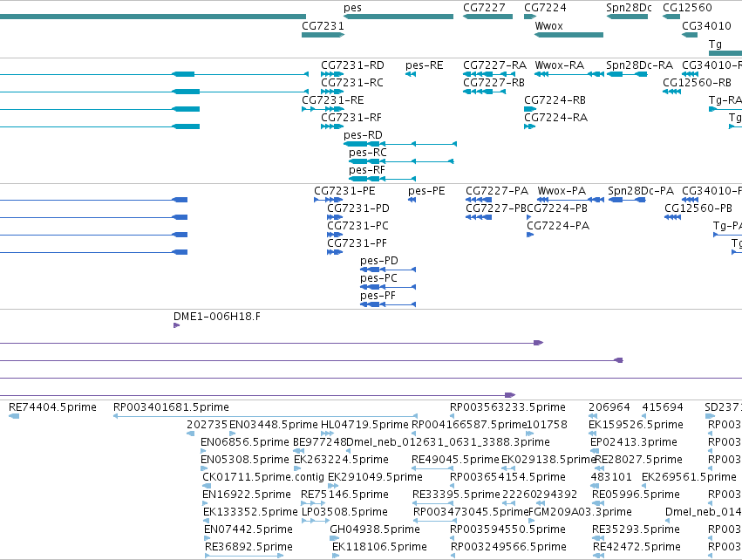
Task: Click the pes-PC protein label
Action: click(378, 279)
